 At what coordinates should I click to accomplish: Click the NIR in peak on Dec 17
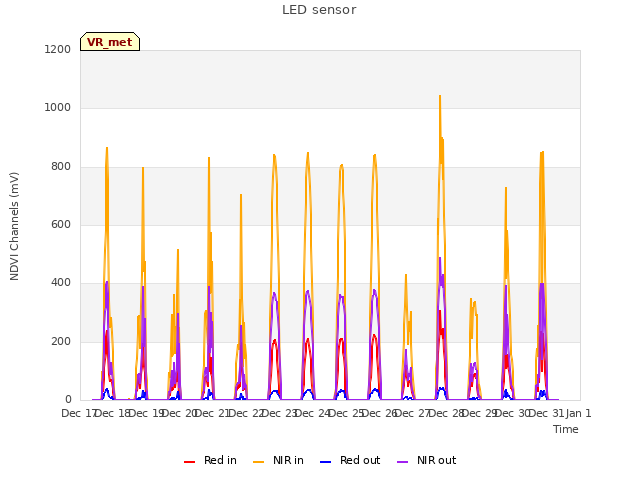pyautogui.click(x=107, y=148)
